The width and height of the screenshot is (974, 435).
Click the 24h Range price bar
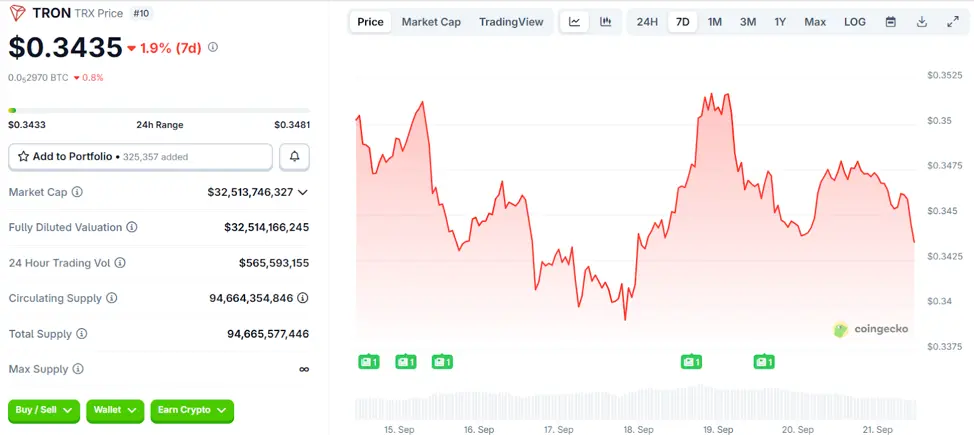159,110
